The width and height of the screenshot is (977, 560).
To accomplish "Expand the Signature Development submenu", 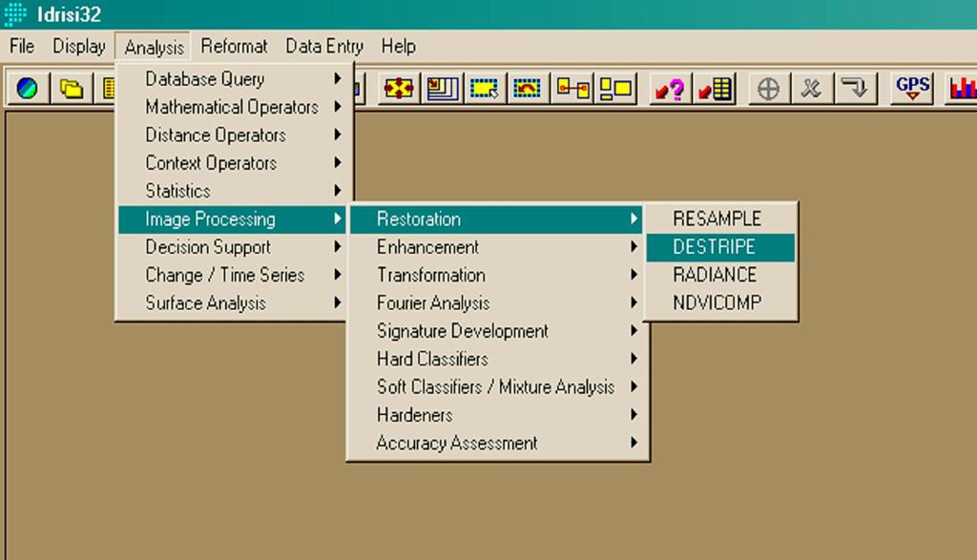I will tap(496, 331).
